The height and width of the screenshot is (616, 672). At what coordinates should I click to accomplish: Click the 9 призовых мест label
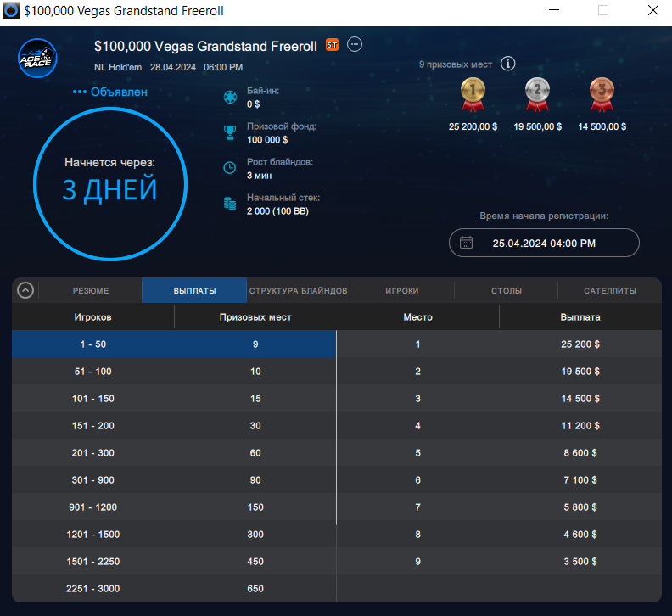point(455,64)
